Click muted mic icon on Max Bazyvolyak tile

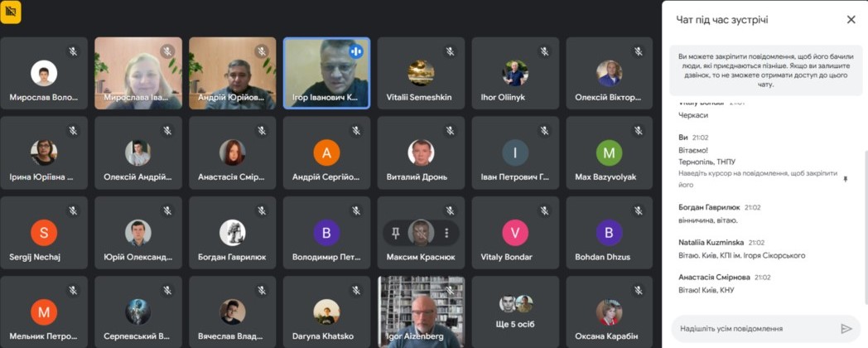639,131
